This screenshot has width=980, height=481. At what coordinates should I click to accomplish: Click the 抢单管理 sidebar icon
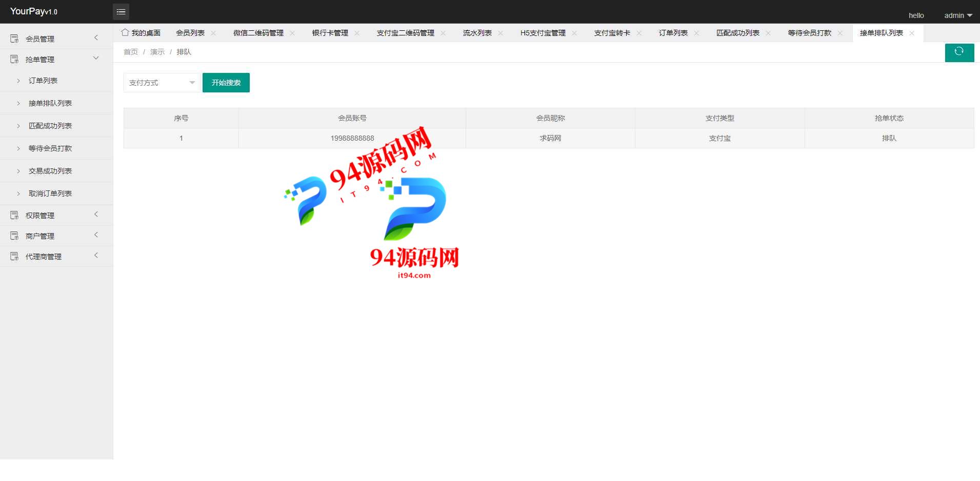coord(14,59)
